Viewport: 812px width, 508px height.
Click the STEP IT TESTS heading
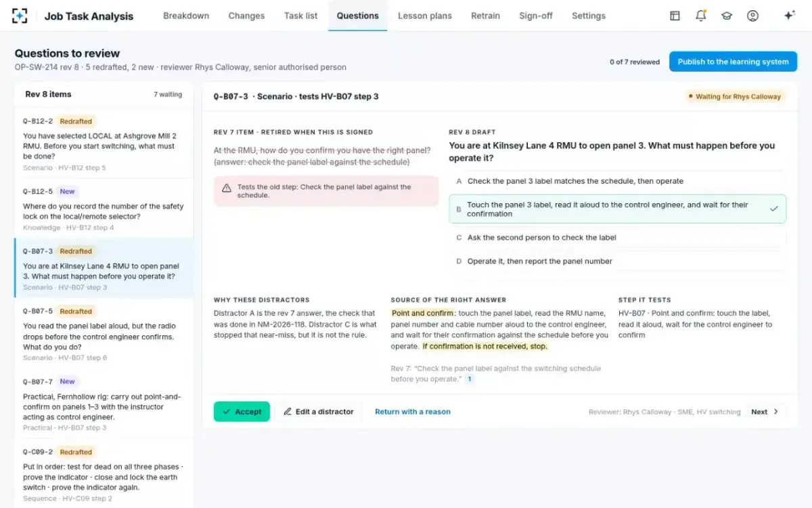(x=645, y=299)
